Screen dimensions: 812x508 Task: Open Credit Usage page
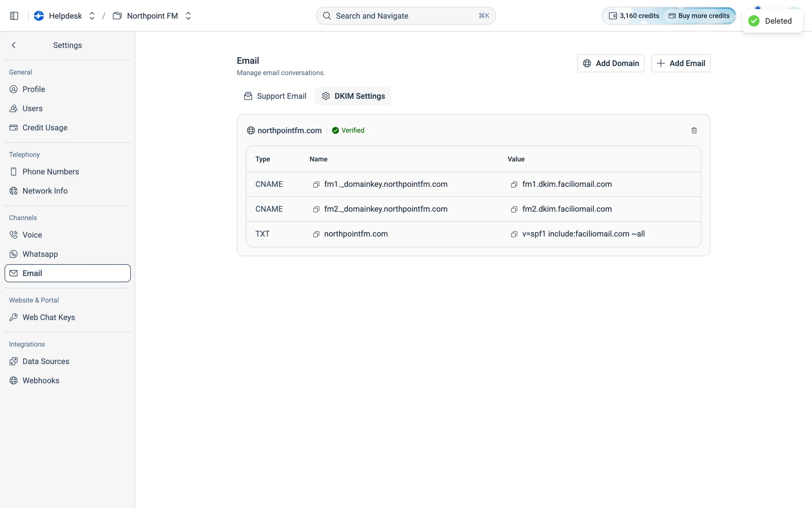pos(67,128)
